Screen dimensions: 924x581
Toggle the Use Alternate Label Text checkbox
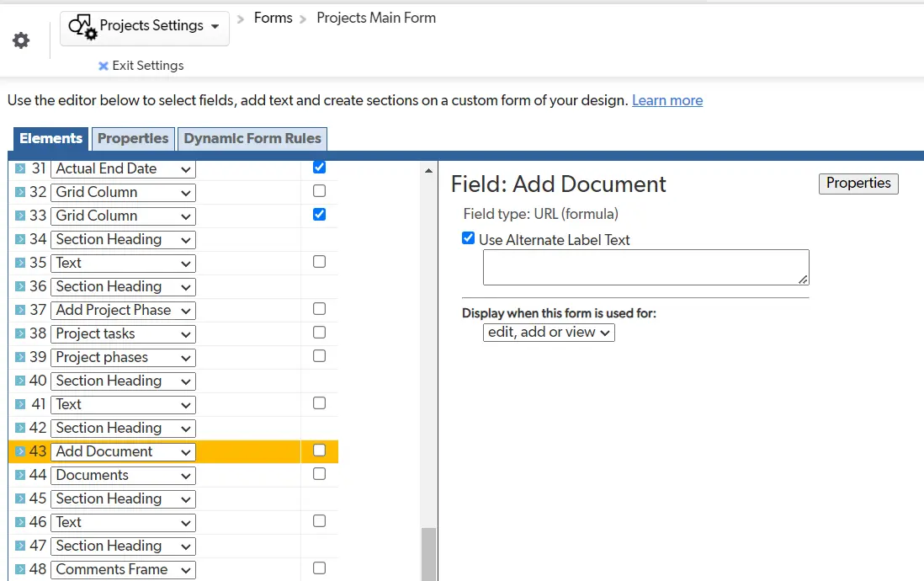[469, 238]
